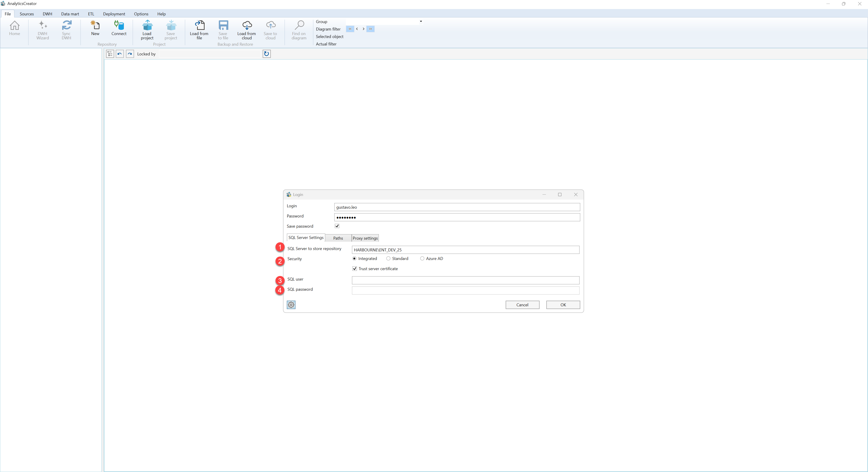Open the File ribbon tab
This screenshot has width=868, height=472.
point(8,14)
